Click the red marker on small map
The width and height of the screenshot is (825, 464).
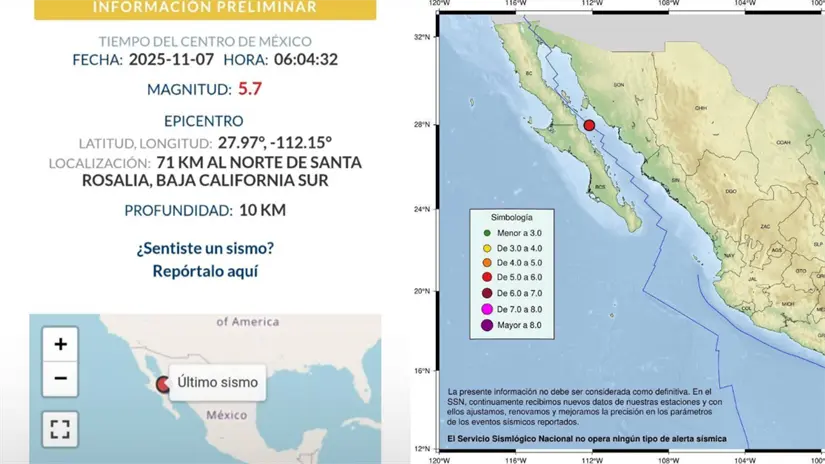click(163, 383)
